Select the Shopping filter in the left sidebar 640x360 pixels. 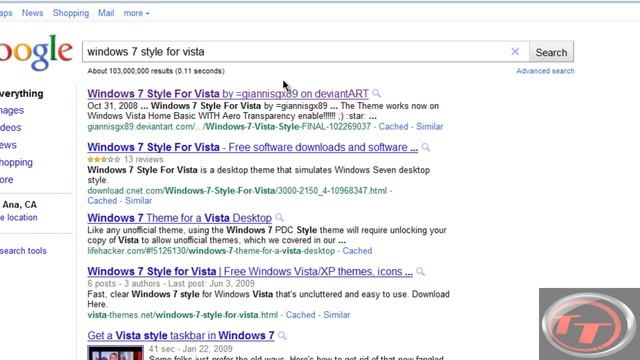pos(16,162)
